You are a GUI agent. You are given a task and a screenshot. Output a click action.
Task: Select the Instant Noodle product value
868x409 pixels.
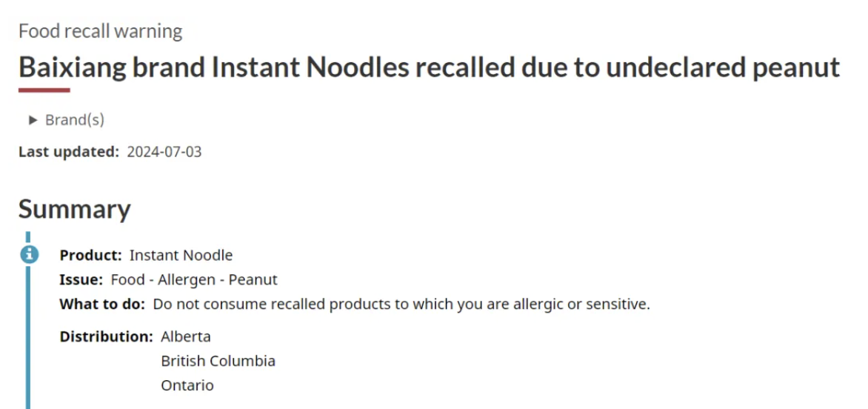point(181,255)
